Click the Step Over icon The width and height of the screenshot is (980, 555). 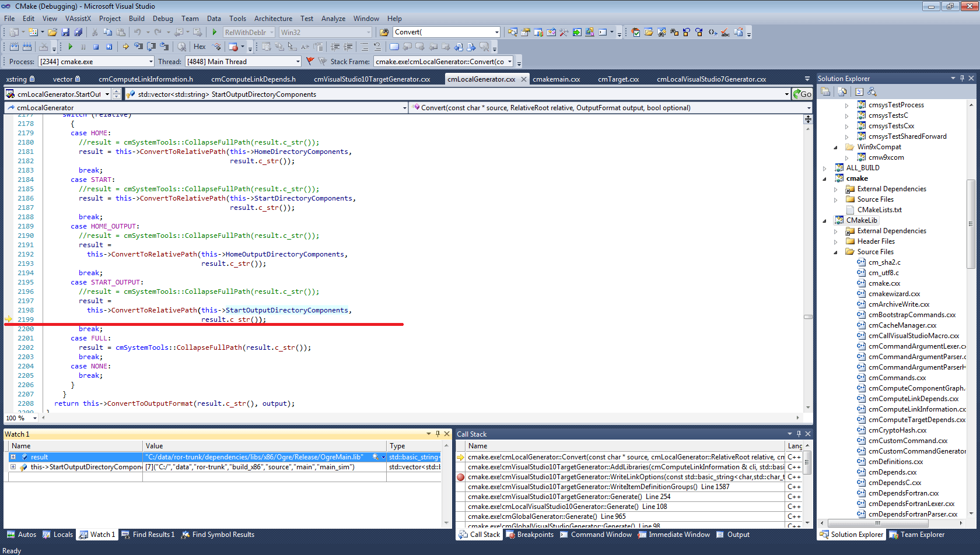[x=152, y=47]
